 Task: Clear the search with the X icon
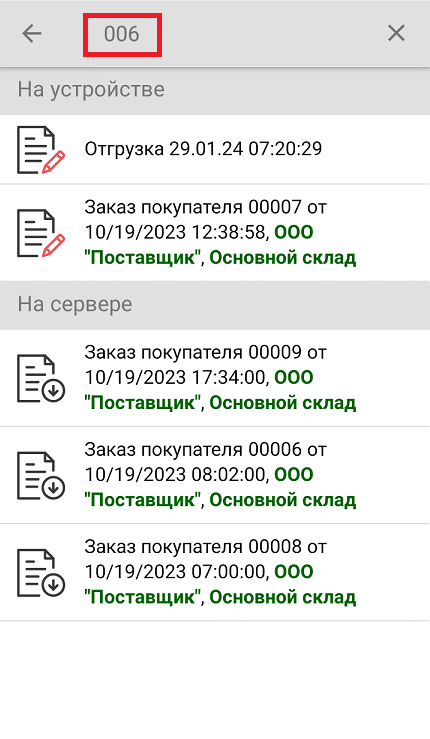pos(396,33)
